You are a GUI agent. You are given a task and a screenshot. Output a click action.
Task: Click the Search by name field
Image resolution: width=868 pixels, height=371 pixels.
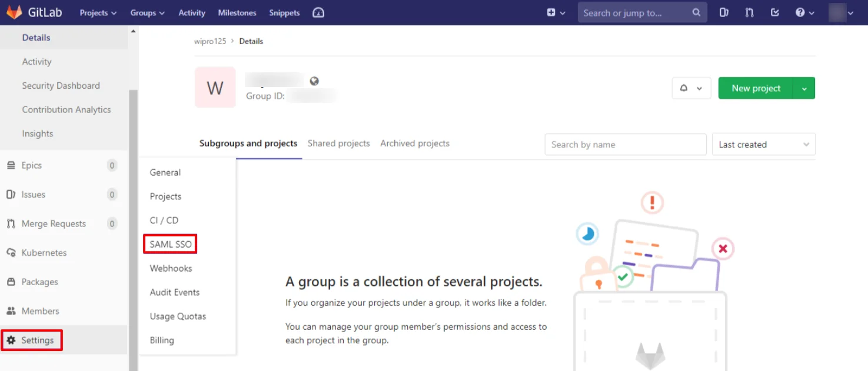click(625, 145)
